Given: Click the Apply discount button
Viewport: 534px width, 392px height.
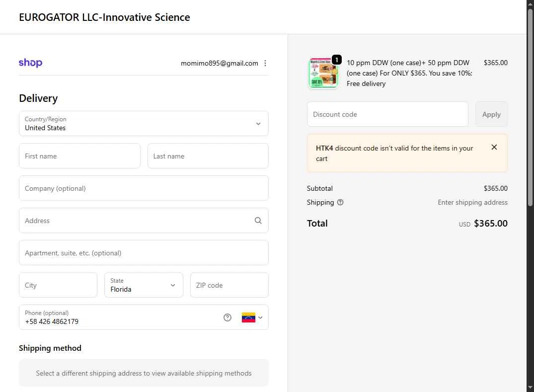Looking at the screenshot, I should (491, 114).
